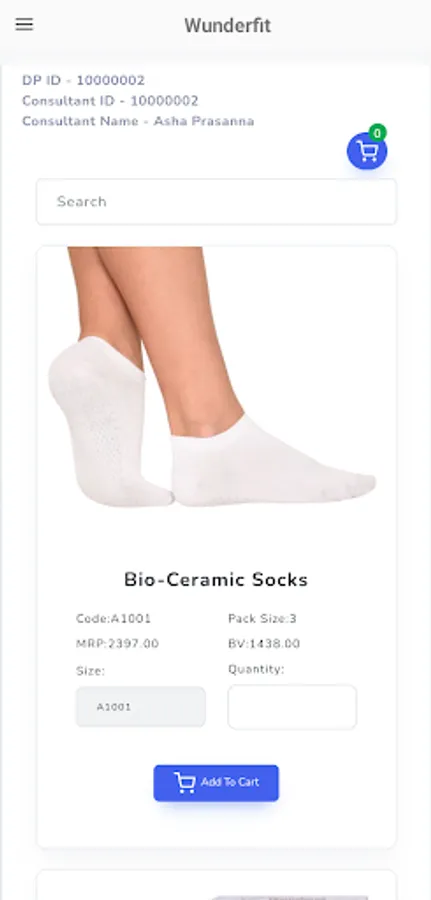
Task: Select the DP ID - 10000002 text
Action: tap(83, 80)
